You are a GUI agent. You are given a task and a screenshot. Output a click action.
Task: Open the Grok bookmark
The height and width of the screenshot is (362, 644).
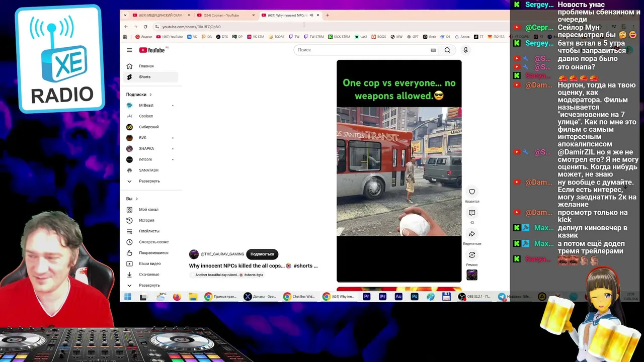tap(429, 37)
